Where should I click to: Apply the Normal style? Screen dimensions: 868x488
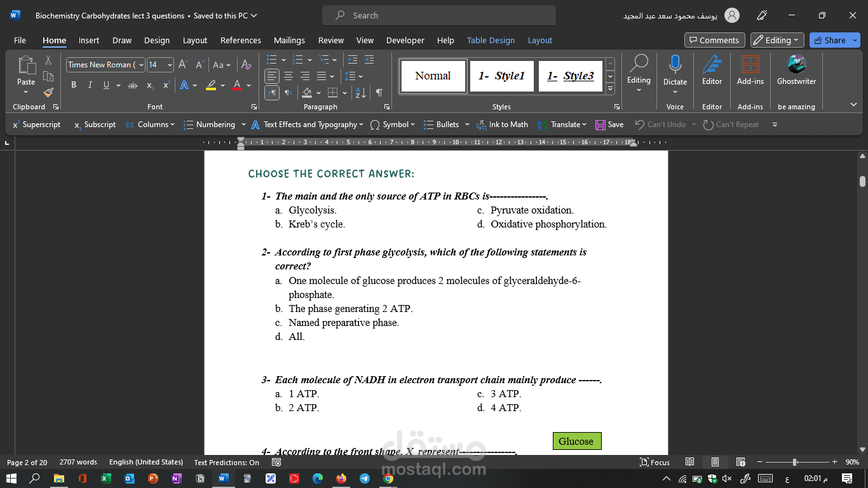tap(433, 76)
